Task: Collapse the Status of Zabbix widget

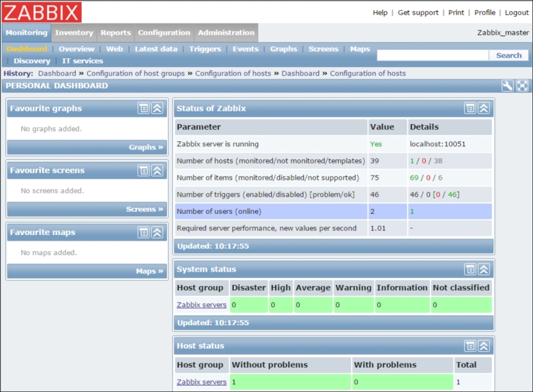Action: tap(484, 108)
